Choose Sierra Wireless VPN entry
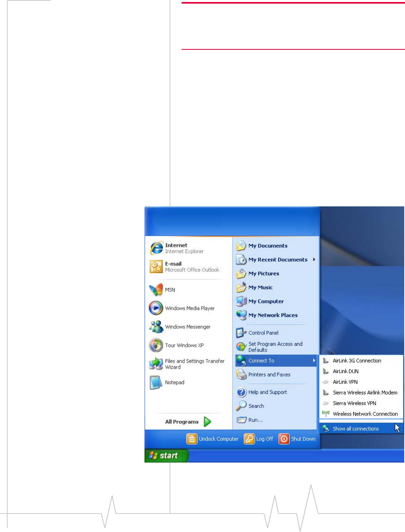Image resolution: width=405 pixels, height=532 pixels. [x=361, y=403]
